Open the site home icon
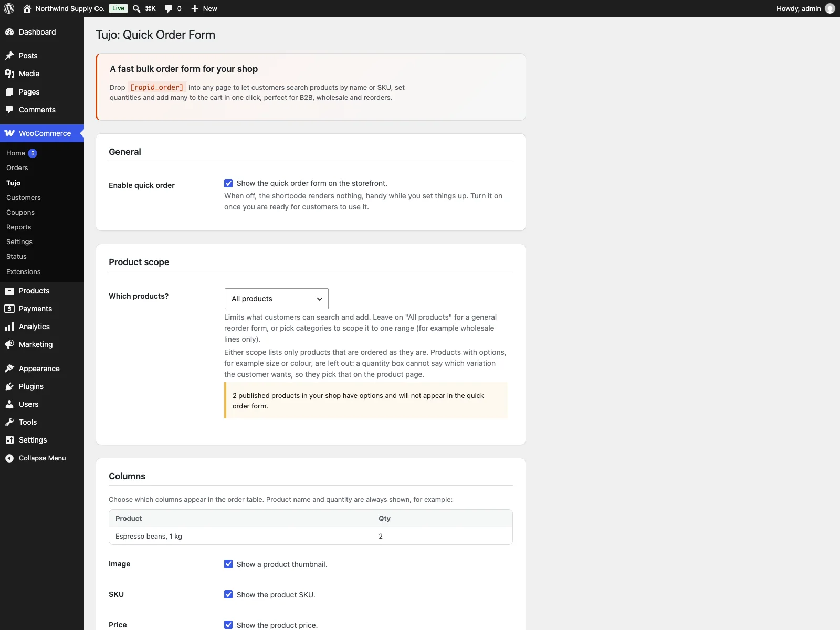This screenshot has width=840, height=630. point(27,8)
